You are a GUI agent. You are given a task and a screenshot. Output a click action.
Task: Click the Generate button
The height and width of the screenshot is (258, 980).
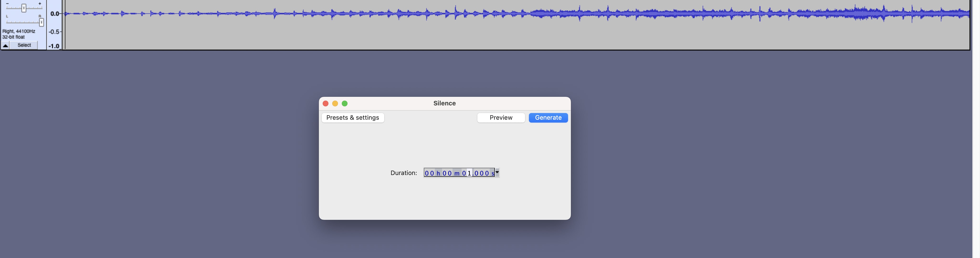click(x=548, y=118)
